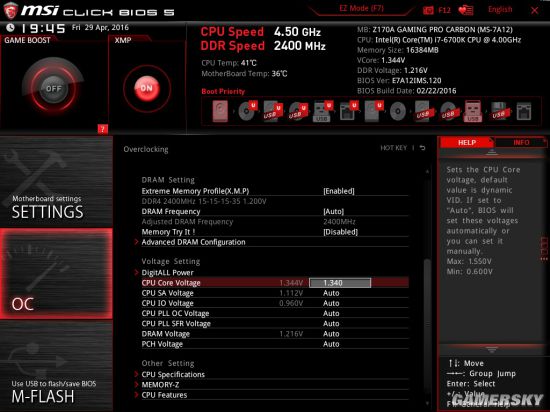Expand Advanced DRAM Configuration submenu
Viewport: 550px width, 412px height.
[193, 242]
